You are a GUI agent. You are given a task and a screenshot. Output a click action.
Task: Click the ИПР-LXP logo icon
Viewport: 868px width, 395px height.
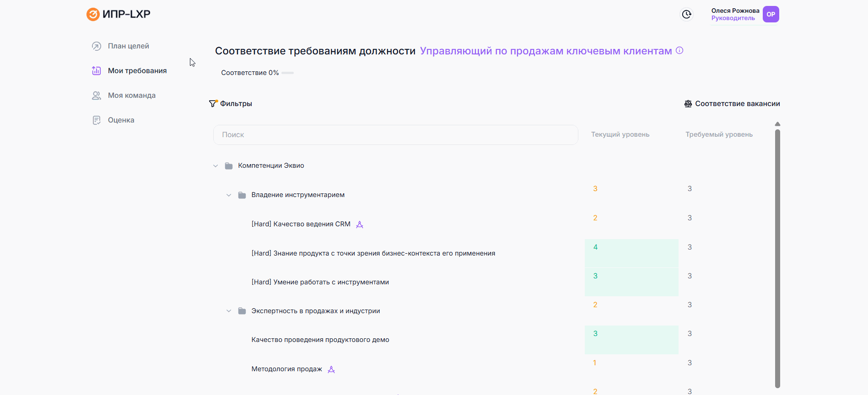pos(93,14)
